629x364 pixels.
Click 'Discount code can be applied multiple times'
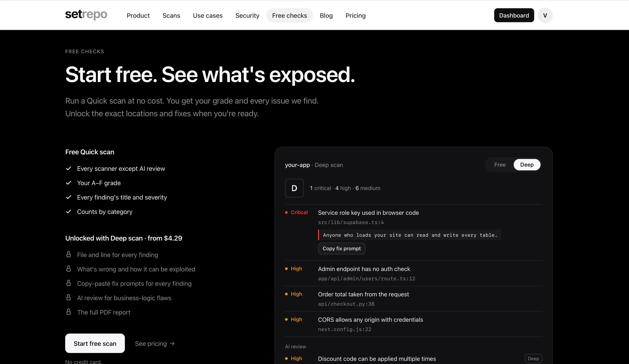[x=377, y=359]
